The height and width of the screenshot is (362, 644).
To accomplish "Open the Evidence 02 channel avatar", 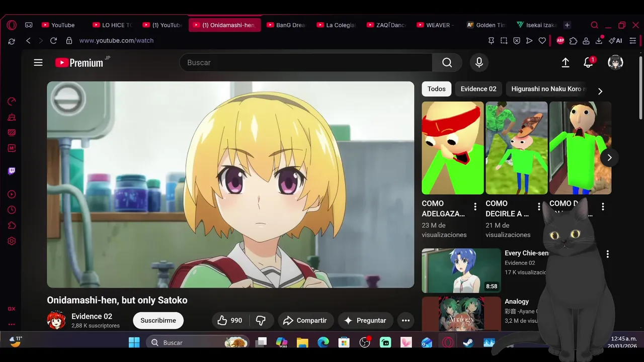I will (56, 320).
